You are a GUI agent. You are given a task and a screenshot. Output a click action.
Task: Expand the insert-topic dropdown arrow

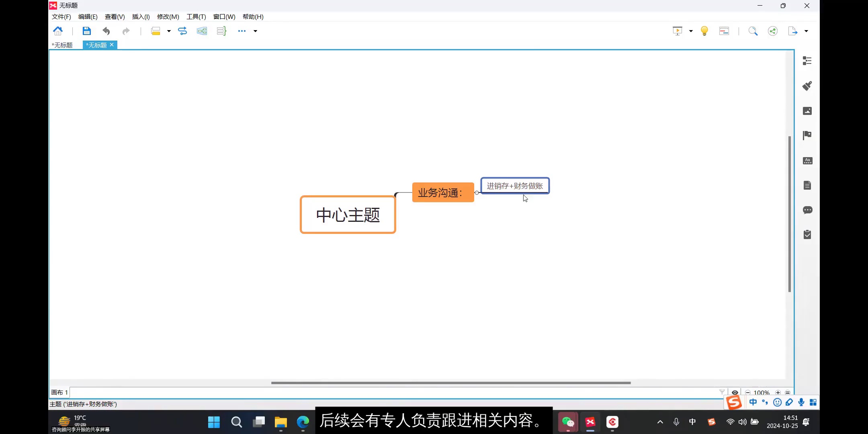(x=169, y=31)
